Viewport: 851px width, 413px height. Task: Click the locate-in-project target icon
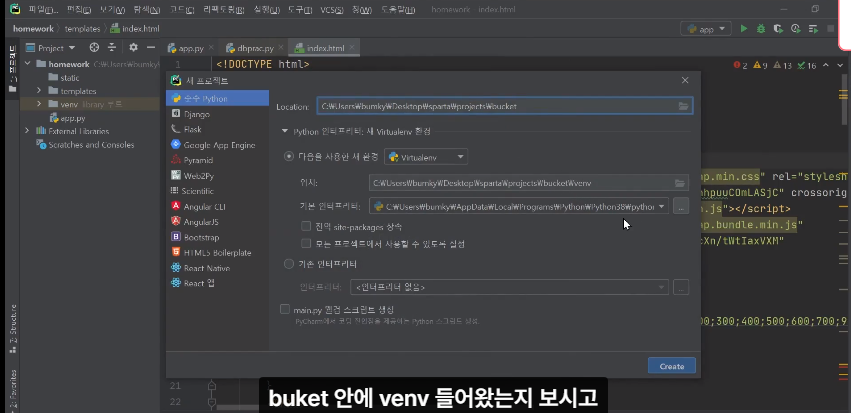pos(94,48)
